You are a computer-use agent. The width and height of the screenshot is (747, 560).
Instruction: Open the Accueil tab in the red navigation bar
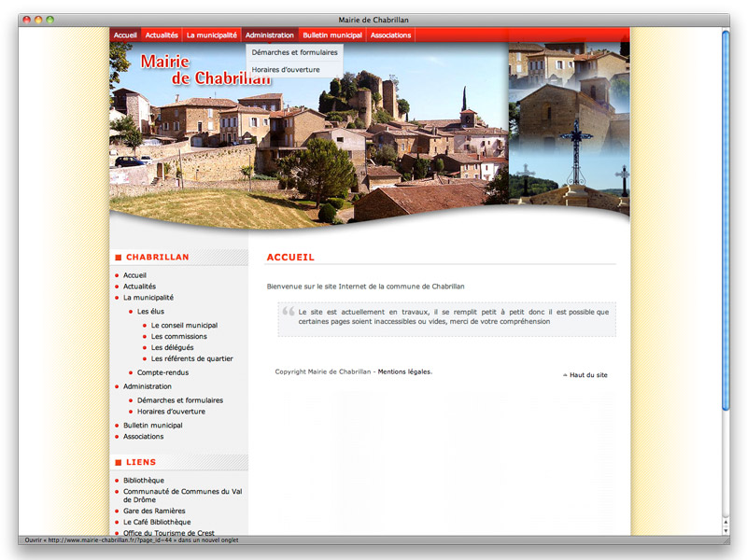tap(125, 35)
